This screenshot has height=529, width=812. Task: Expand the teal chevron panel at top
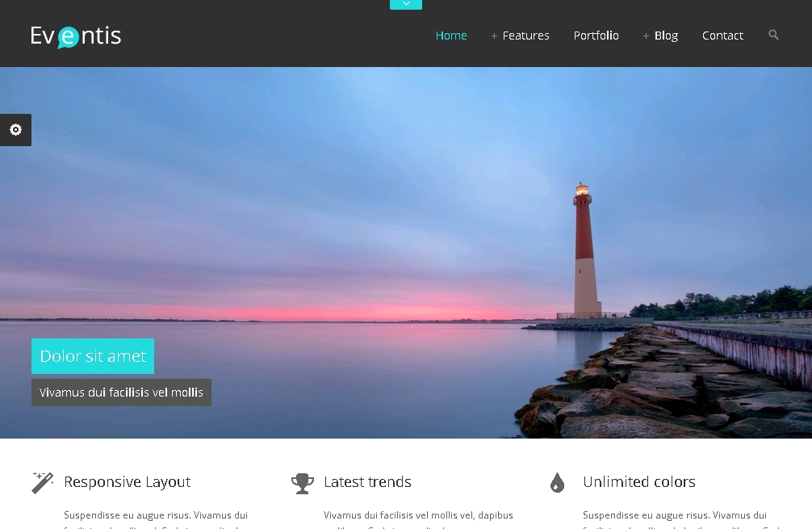click(x=405, y=5)
